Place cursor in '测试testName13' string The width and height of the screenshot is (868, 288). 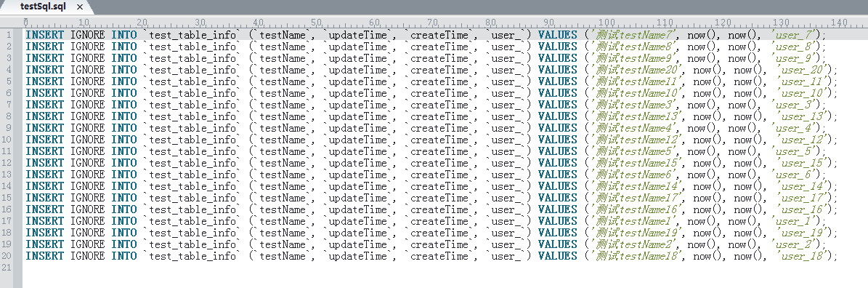(636, 116)
